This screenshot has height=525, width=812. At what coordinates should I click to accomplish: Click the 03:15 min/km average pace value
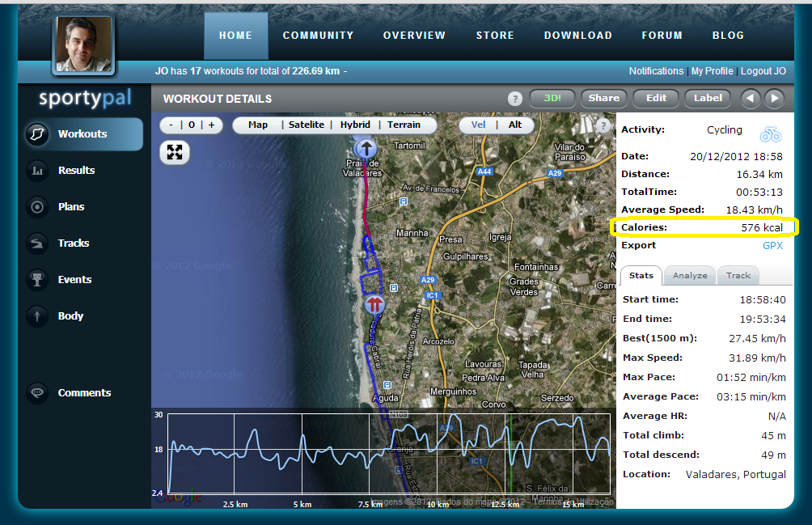pos(751,396)
